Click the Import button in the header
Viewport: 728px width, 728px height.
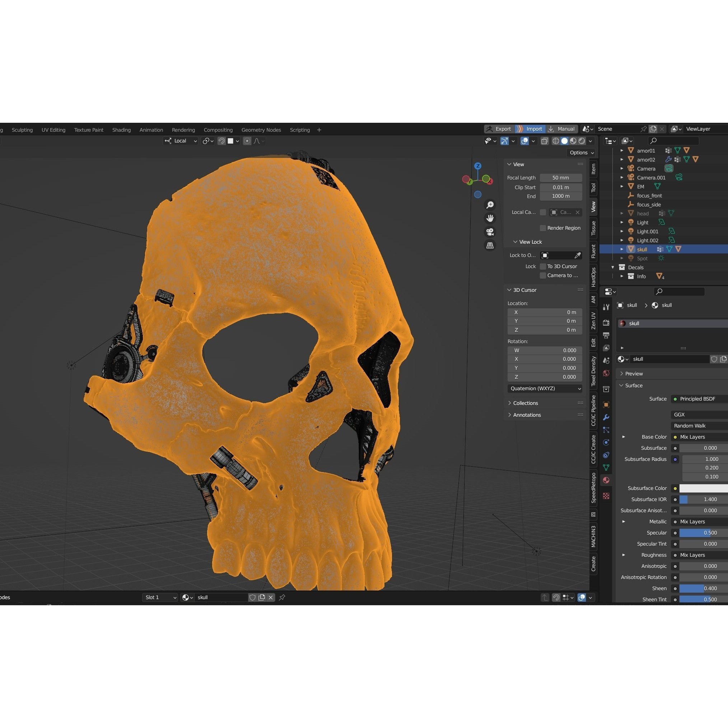coord(533,129)
